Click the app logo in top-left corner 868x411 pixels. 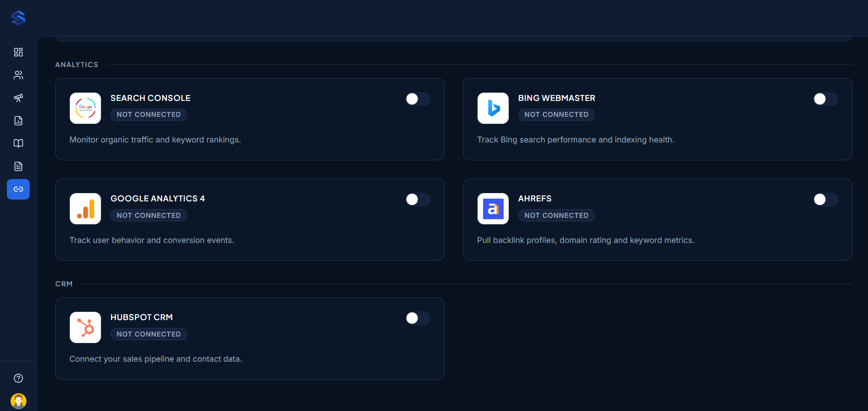[x=18, y=18]
